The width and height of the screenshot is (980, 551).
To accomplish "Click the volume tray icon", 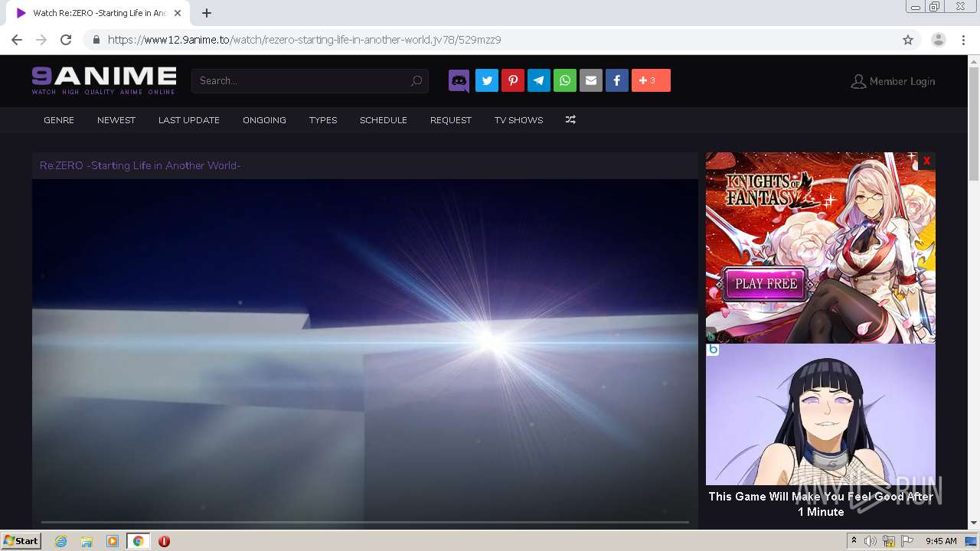I will tap(871, 541).
